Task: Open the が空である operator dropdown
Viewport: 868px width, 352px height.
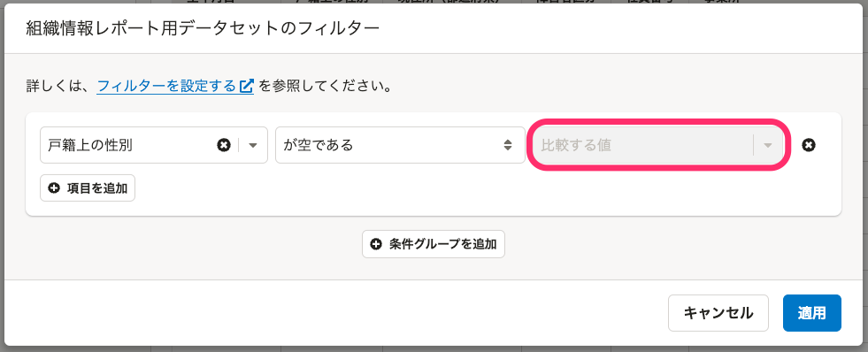Action: pos(400,145)
